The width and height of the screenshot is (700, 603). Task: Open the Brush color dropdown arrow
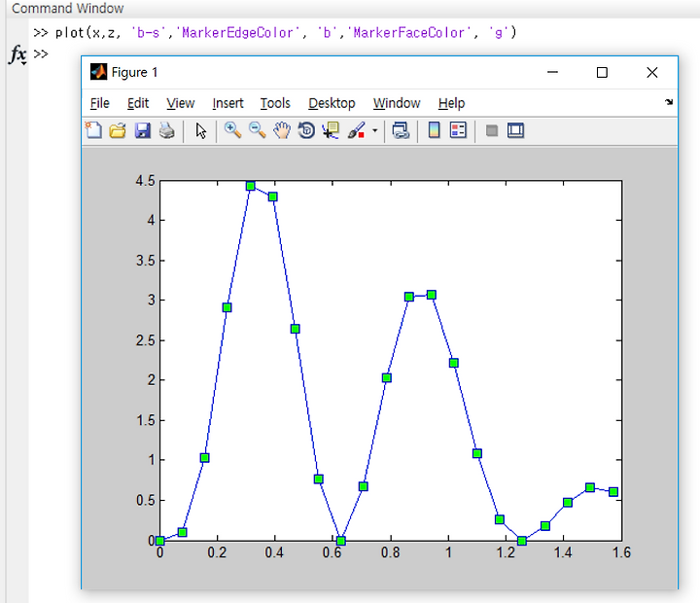375,131
